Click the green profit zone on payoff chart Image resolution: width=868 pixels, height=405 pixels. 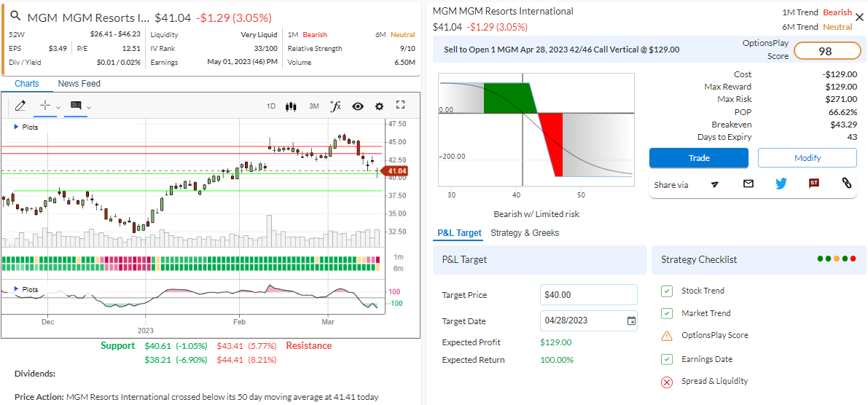coord(509,98)
